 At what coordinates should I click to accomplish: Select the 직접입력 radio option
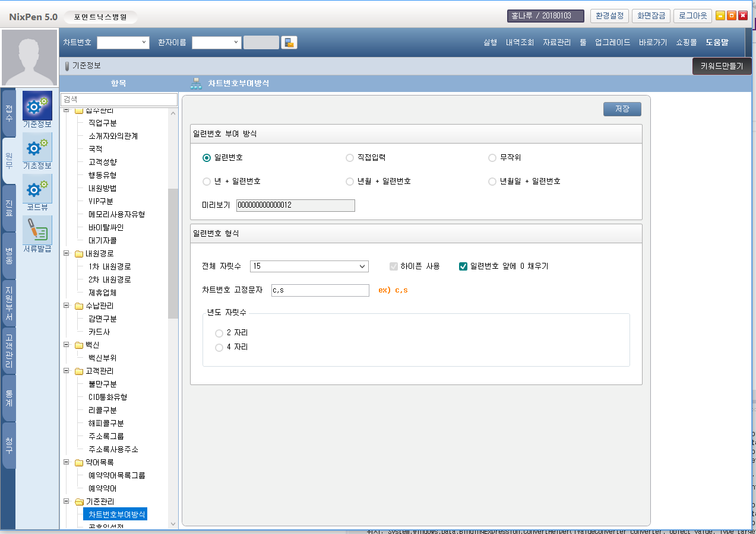(350, 158)
